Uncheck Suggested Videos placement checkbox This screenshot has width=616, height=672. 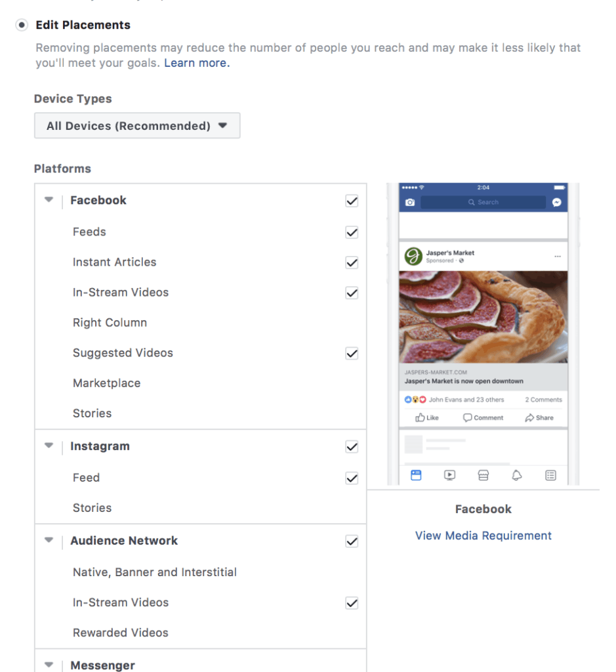(x=352, y=354)
